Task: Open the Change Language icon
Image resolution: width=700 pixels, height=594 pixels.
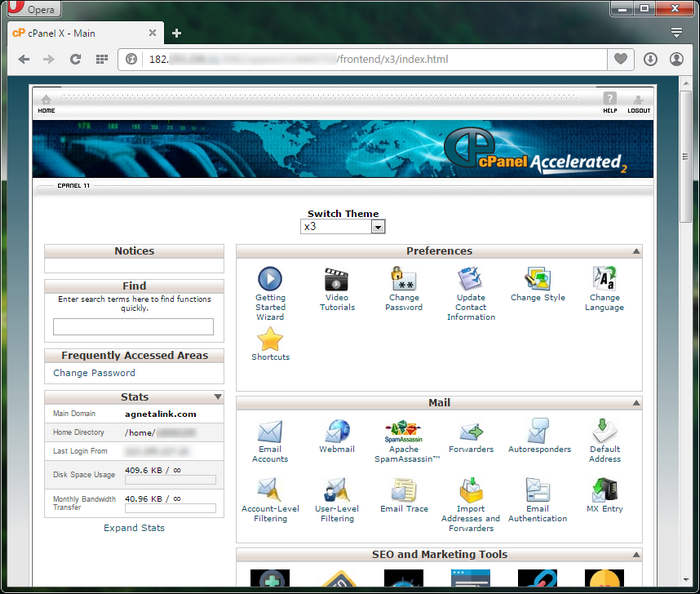Action: click(604, 278)
